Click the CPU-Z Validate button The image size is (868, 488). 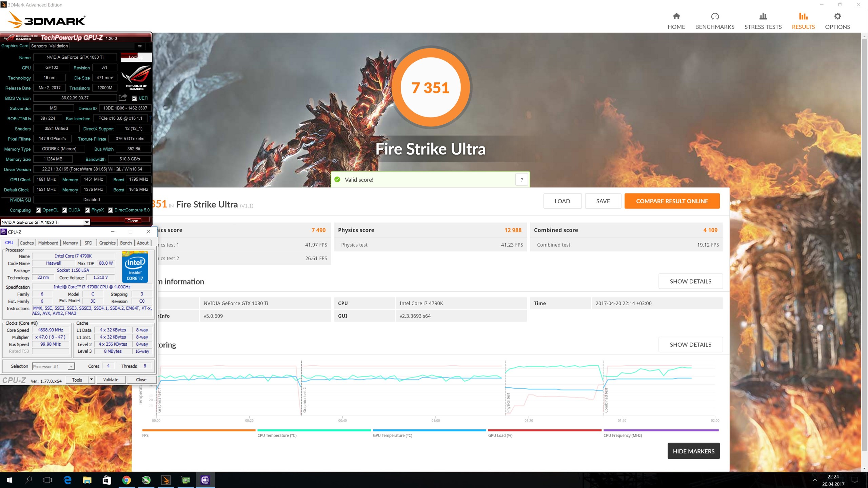111,380
